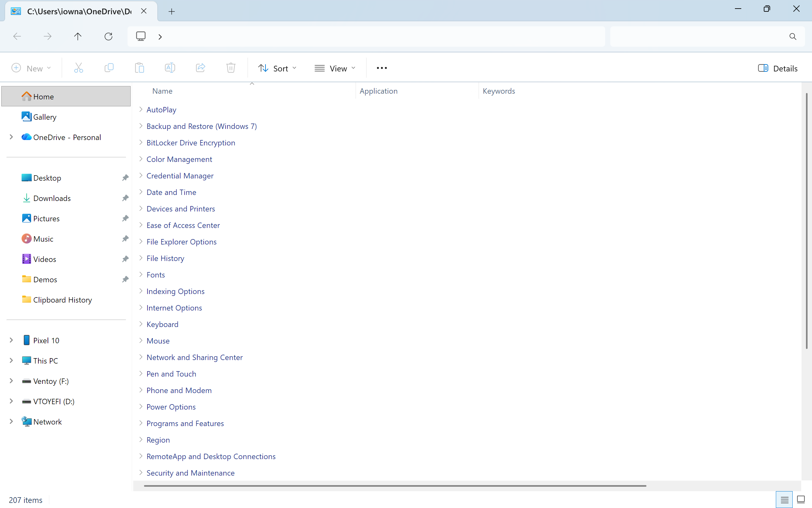Open the Sort dropdown menu
The width and height of the screenshot is (812, 508).
tap(277, 68)
